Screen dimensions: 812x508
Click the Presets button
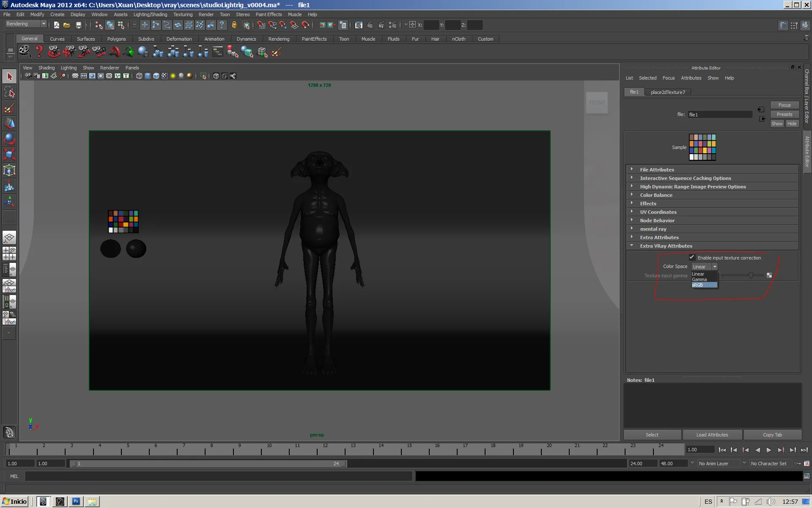pos(784,114)
